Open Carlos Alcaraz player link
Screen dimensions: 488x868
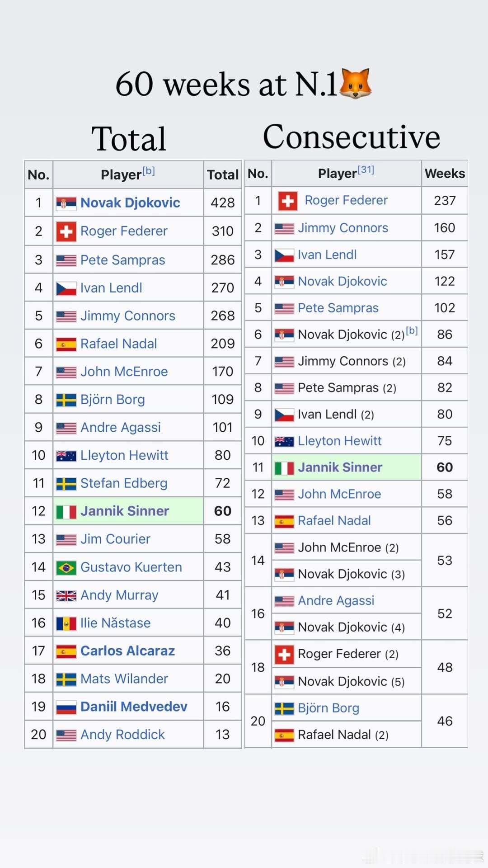click(x=127, y=651)
